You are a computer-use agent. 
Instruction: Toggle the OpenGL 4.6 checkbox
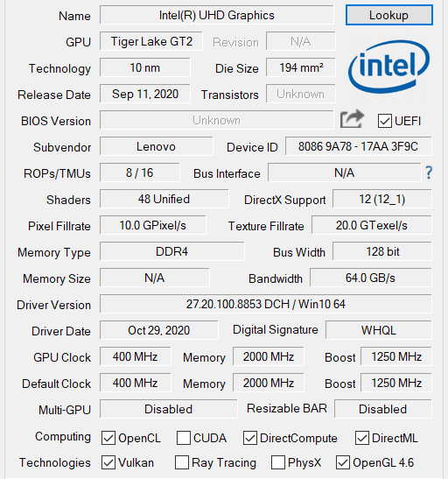pyautogui.click(x=343, y=462)
